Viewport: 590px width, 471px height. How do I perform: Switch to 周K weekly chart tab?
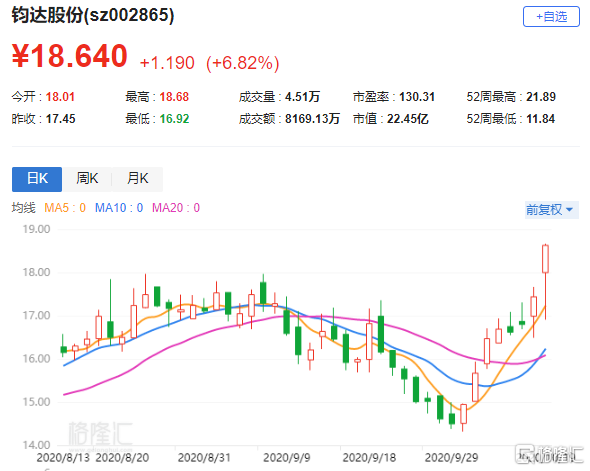click(x=87, y=179)
